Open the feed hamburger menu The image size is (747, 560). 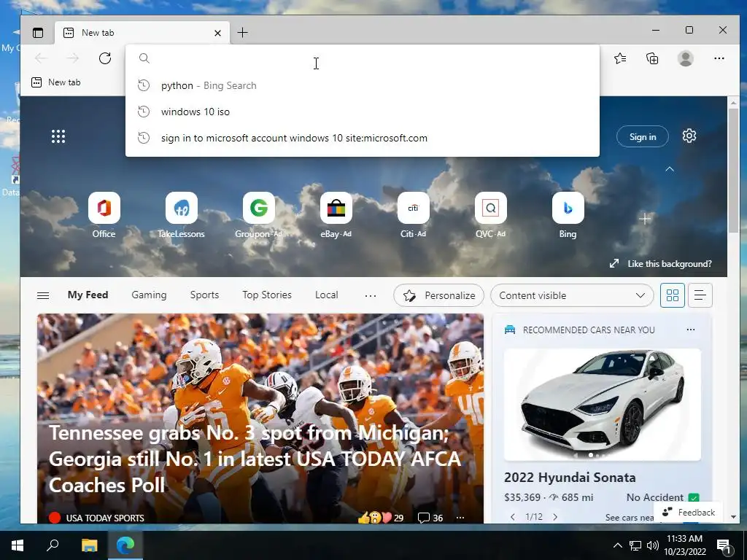coord(43,296)
